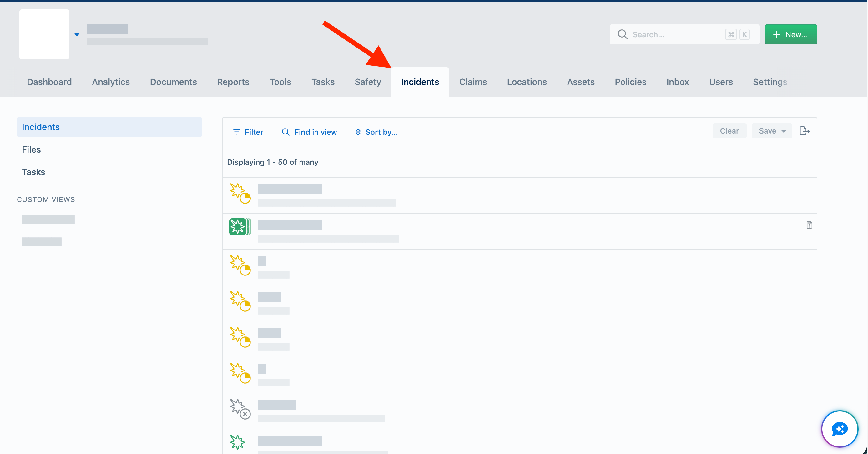This screenshot has height=454, width=868.
Task: Switch to the Claims tab
Action: click(x=473, y=82)
